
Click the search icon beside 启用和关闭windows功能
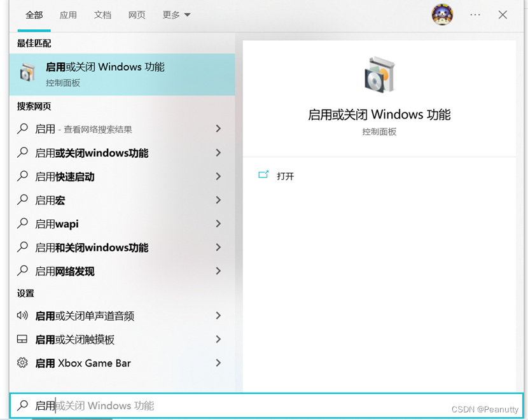pyautogui.click(x=22, y=247)
